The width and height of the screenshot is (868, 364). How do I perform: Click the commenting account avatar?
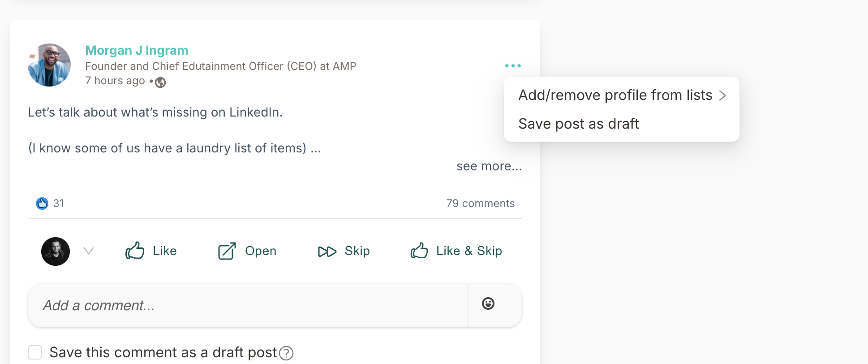click(x=56, y=251)
